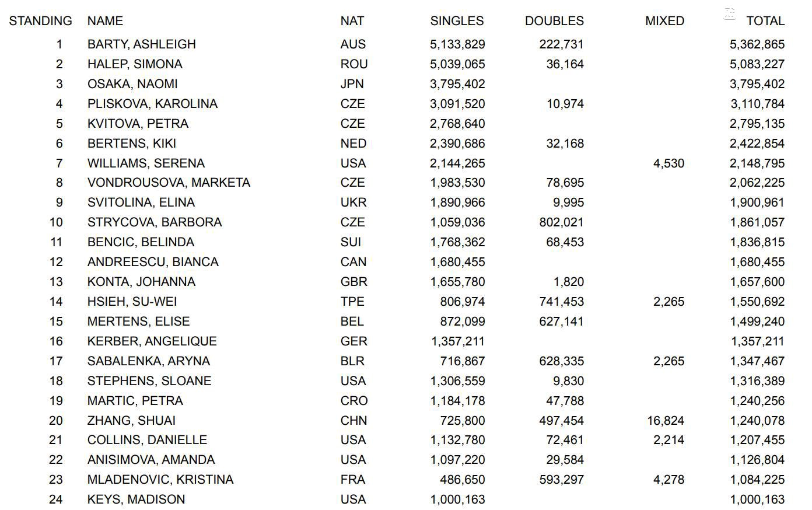This screenshot has height=510, width=812.
Task: Select the standing number 24
Action: point(56,499)
